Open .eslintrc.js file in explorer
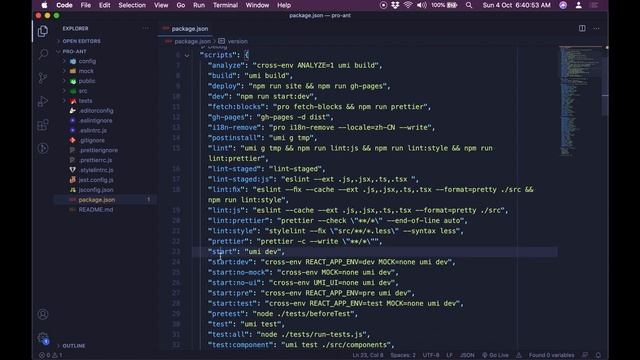 (93, 130)
